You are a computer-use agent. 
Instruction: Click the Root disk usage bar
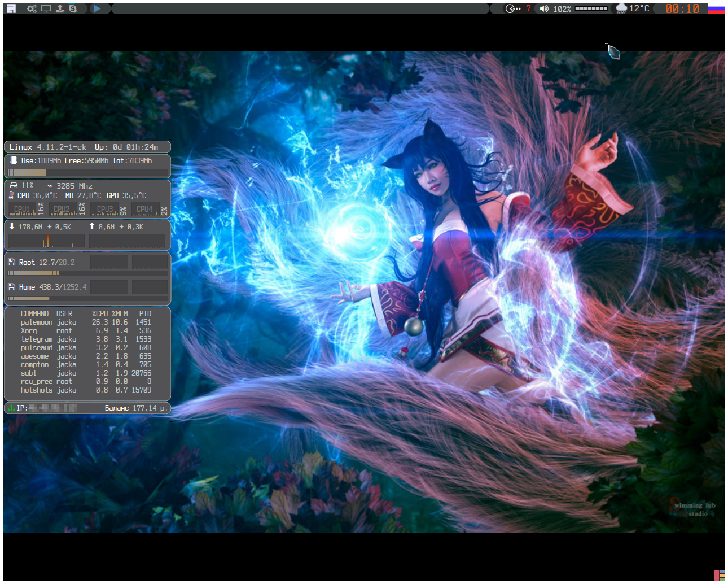[x=87, y=273]
